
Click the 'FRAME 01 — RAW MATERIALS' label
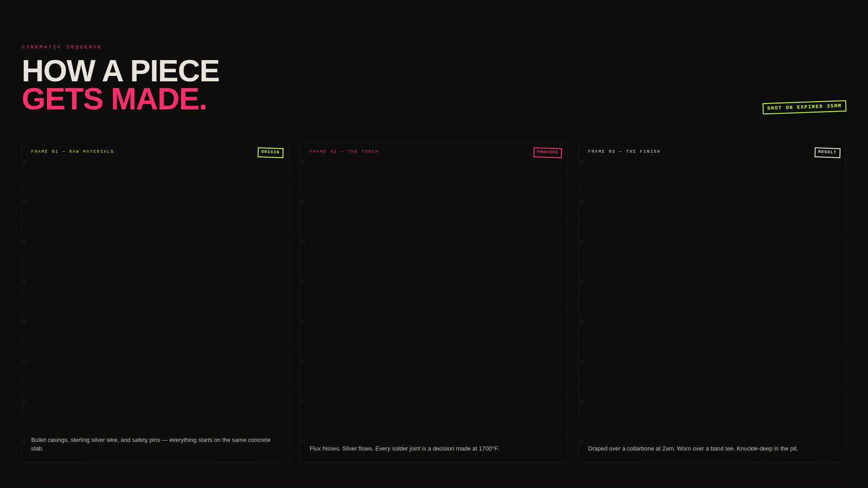[72, 152]
